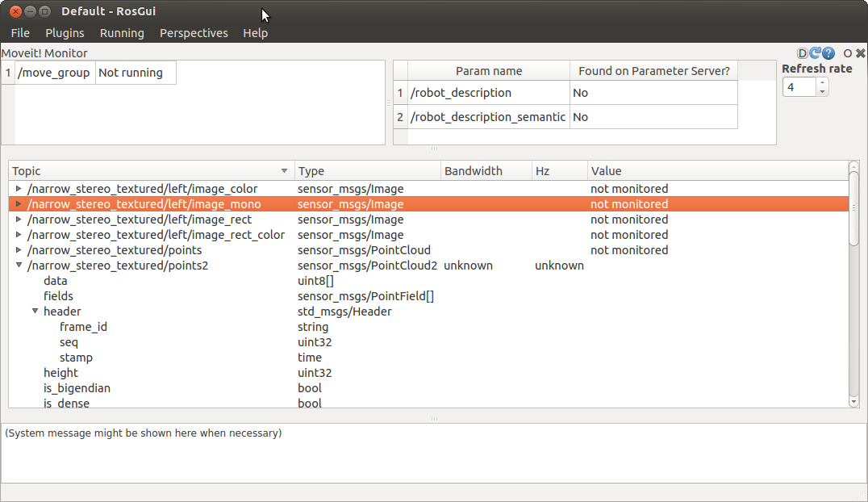Sort by the Topic column header

coord(151,170)
